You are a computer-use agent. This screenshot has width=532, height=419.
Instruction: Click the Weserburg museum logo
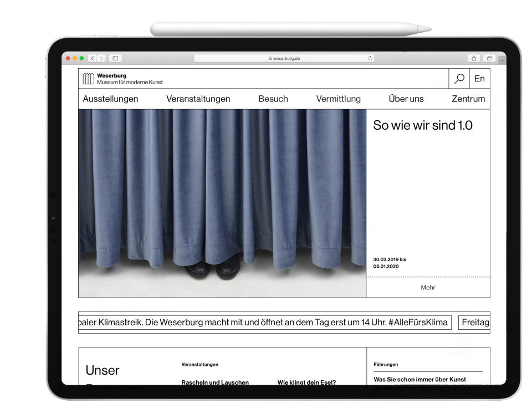pos(89,79)
